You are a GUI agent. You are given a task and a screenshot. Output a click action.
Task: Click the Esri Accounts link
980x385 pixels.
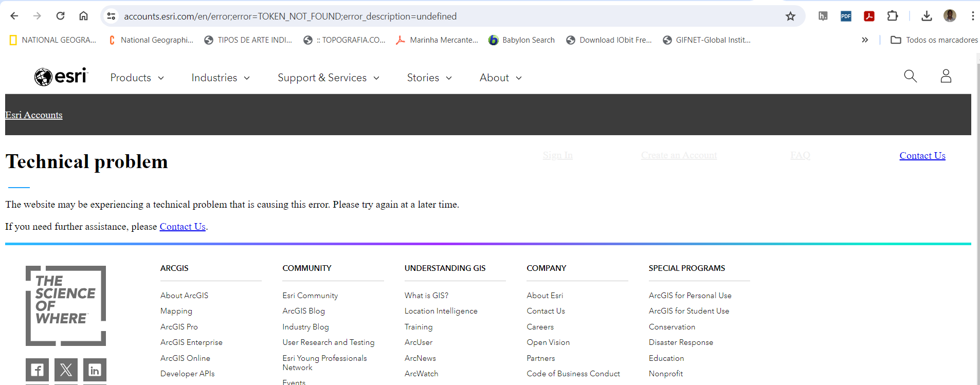point(34,115)
